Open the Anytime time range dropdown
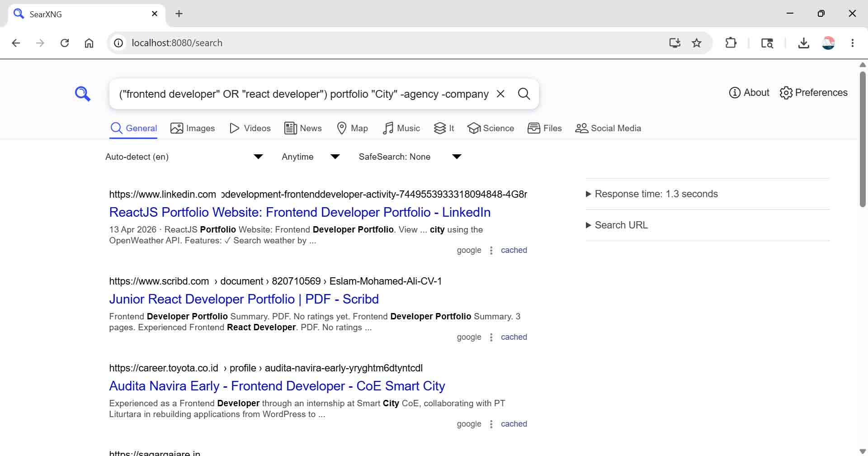Image resolution: width=868 pixels, height=456 pixels. coord(311,157)
